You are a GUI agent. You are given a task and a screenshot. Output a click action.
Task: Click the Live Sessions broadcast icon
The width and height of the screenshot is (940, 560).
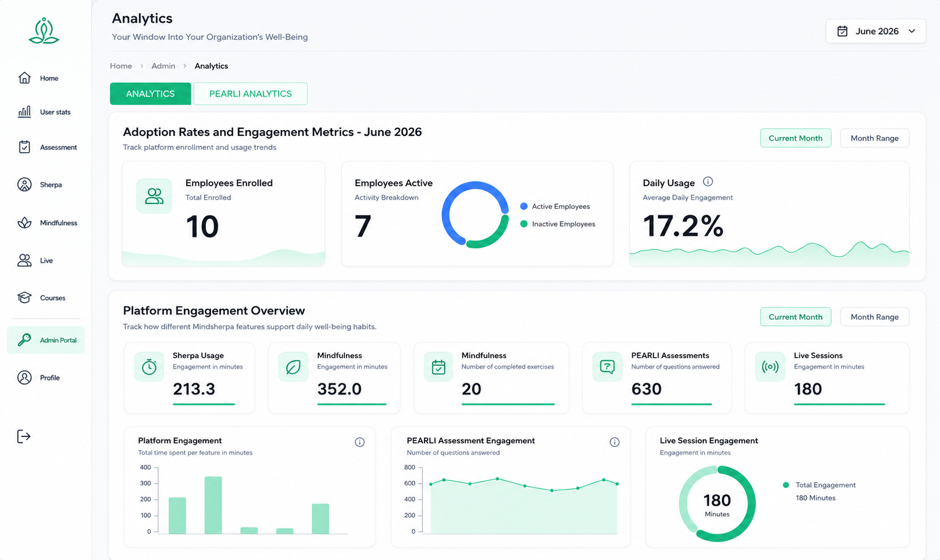point(770,367)
